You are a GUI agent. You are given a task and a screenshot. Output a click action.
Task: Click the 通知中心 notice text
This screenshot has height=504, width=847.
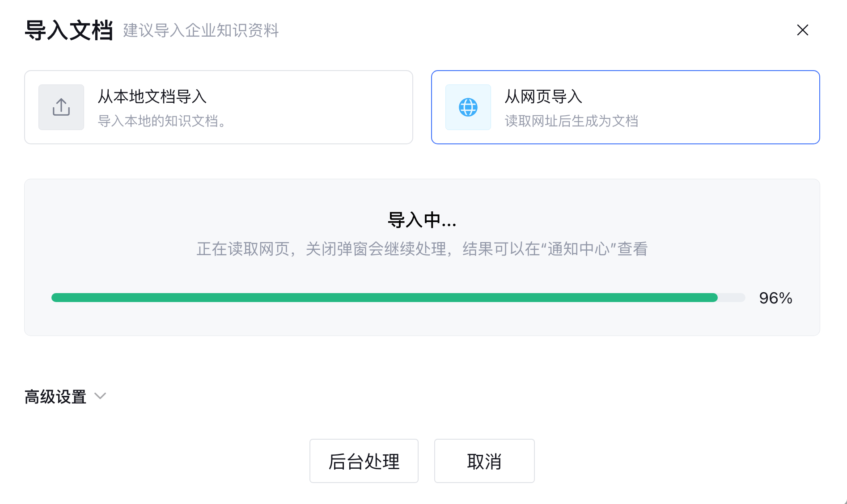click(x=579, y=249)
